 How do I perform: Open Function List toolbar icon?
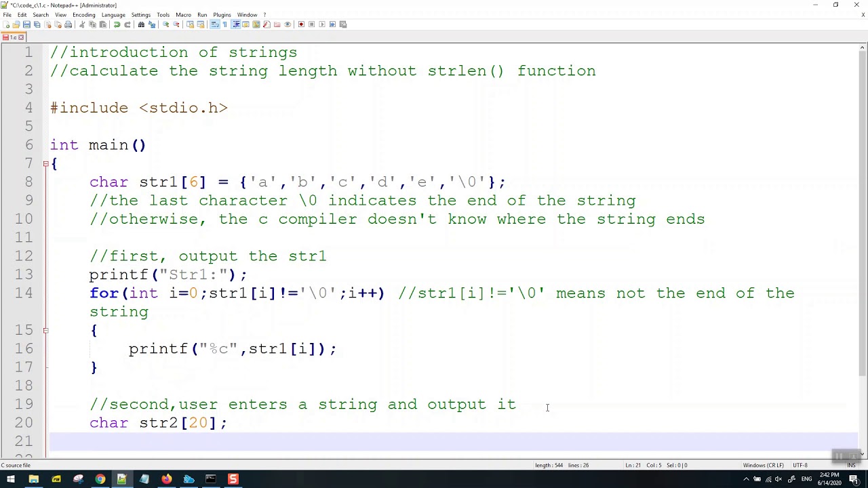267,24
